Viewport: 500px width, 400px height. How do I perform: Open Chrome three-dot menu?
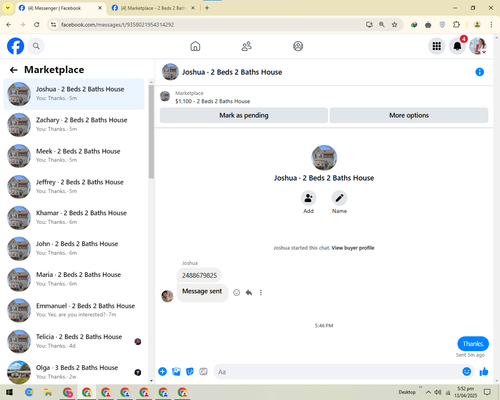(x=491, y=24)
